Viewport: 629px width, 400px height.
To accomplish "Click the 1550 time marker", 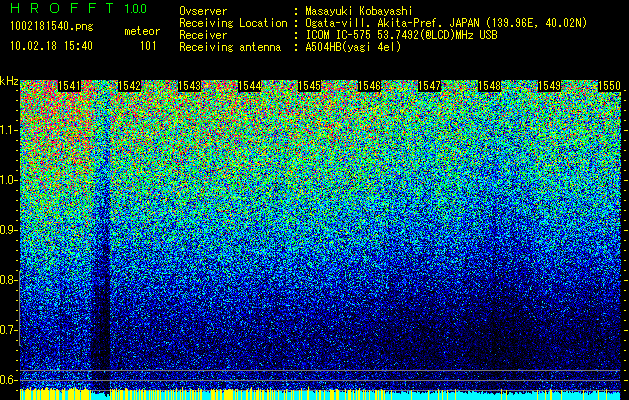I will [609, 86].
